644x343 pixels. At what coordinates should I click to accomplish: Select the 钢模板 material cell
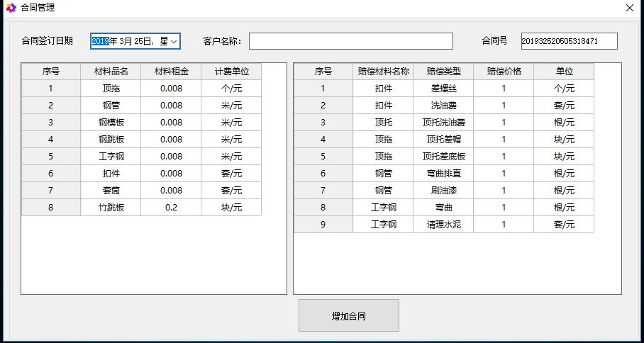coord(111,123)
